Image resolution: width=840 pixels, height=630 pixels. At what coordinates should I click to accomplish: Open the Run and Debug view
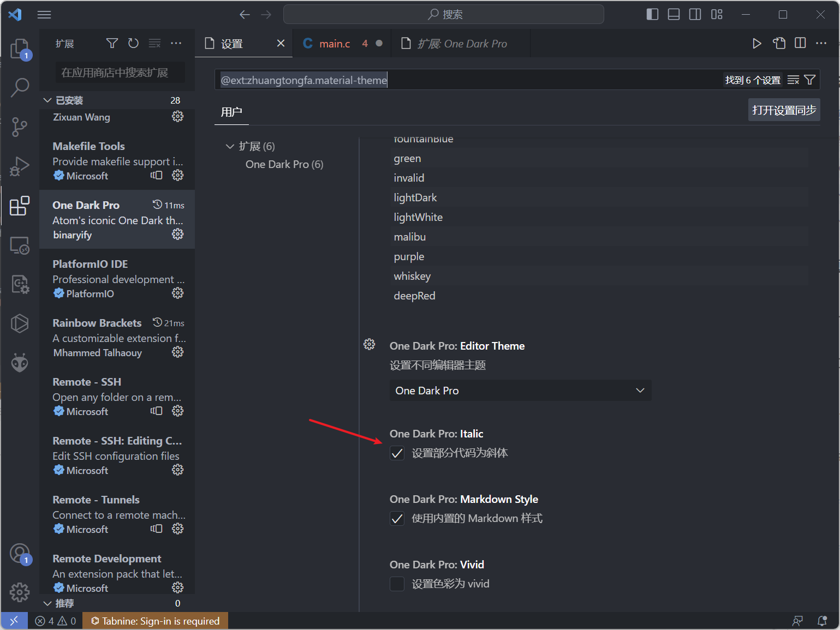tap(20, 166)
